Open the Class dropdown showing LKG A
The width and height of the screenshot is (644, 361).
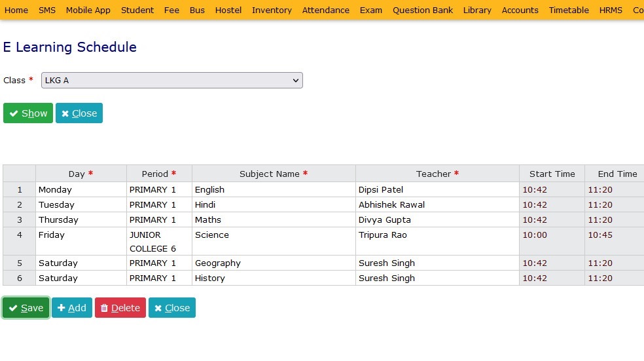coord(171,81)
